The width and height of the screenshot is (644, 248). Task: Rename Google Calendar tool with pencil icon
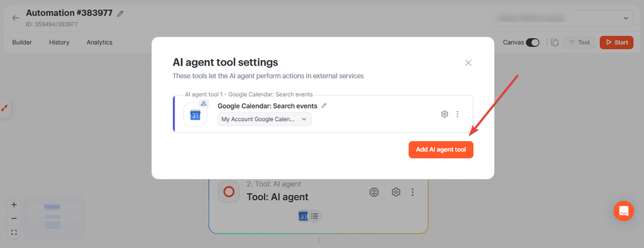324,106
